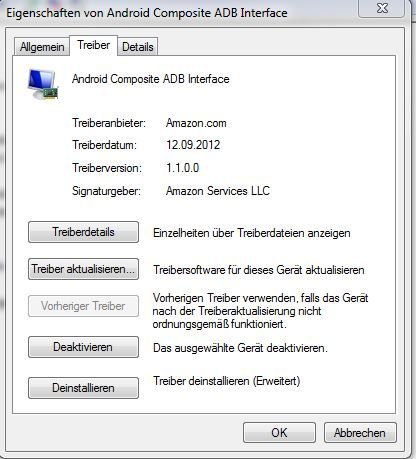Click the Treiber deinstallieren (Erweitert) description

click(x=227, y=381)
